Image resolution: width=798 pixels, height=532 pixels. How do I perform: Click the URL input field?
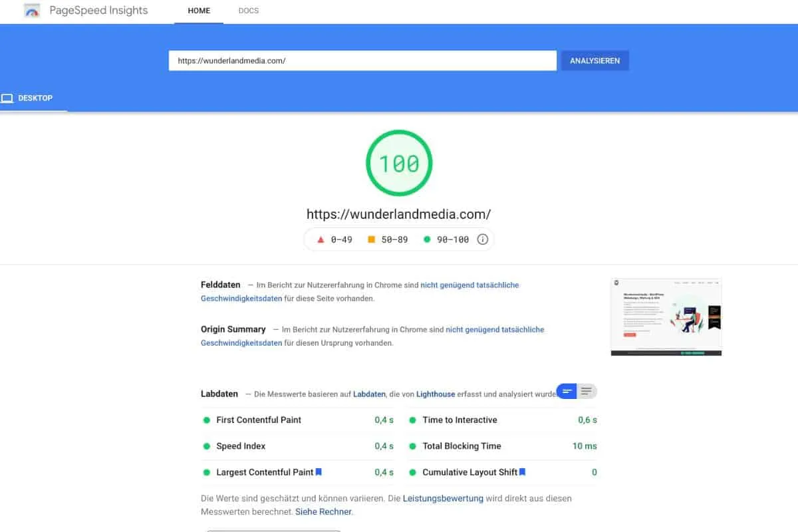[x=362, y=61]
